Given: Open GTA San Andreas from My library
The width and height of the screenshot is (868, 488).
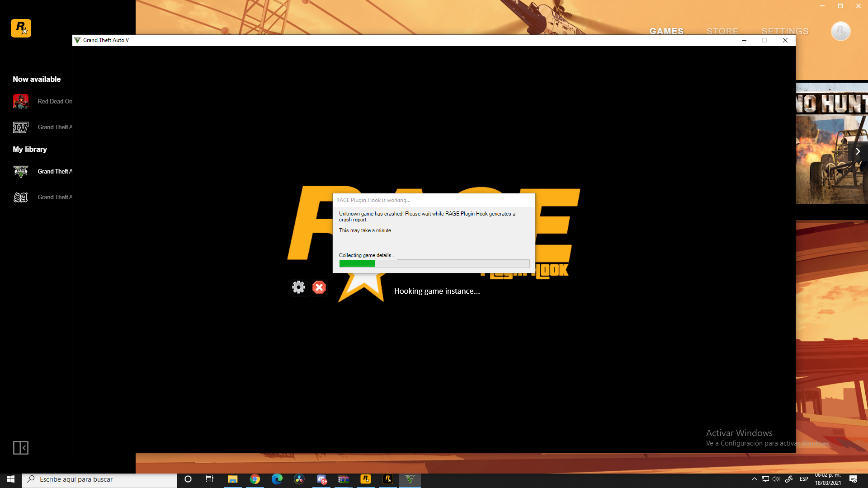Looking at the screenshot, I should click(x=43, y=197).
